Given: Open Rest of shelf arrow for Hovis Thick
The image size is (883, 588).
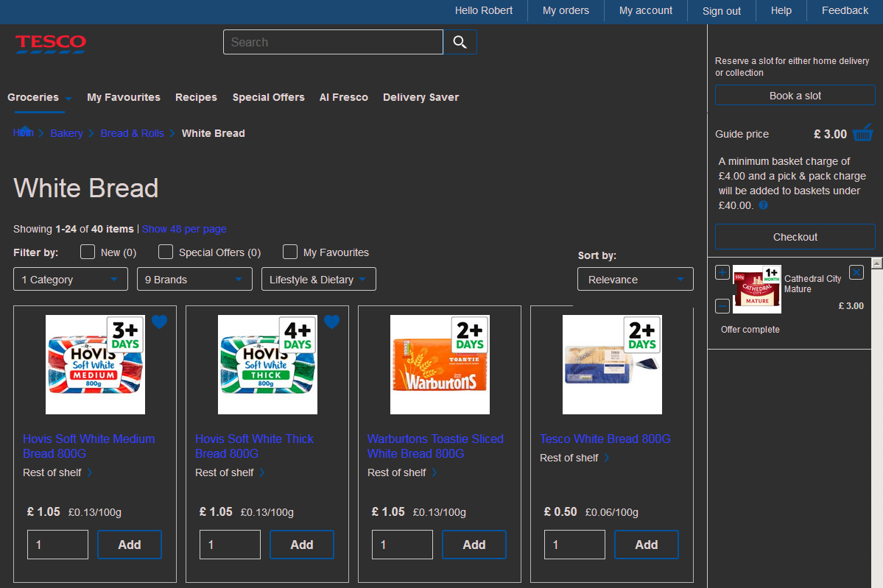Looking at the screenshot, I should point(262,472).
